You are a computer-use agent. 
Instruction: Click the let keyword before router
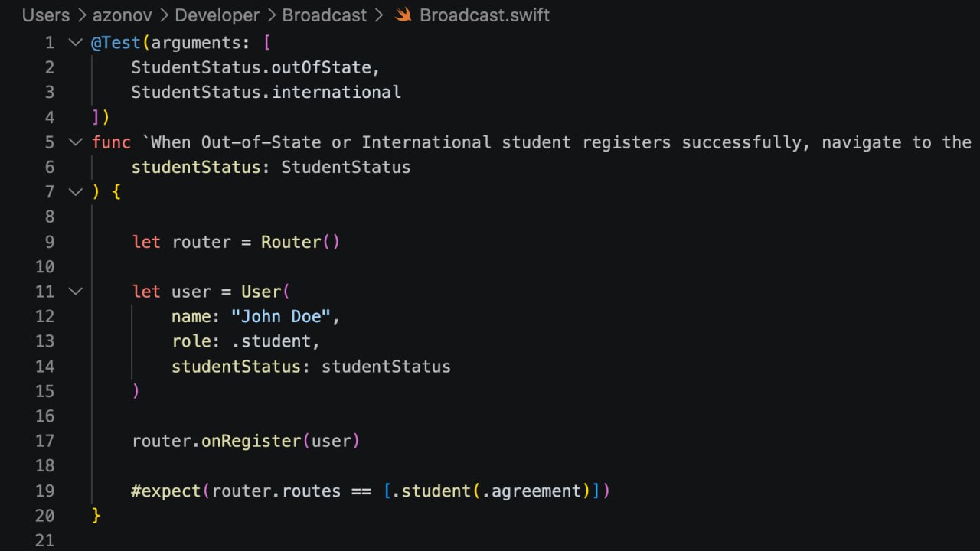[146, 242]
